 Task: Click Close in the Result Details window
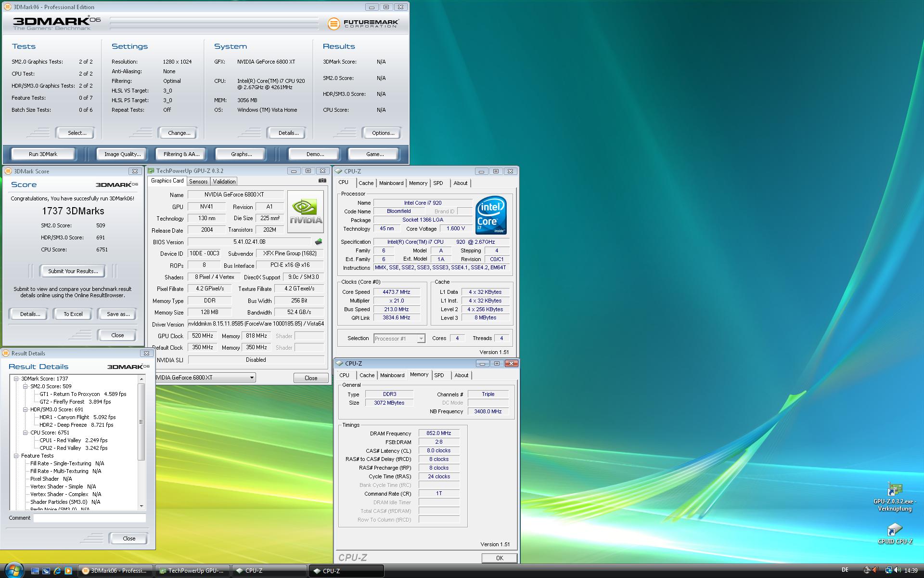pyautogui.click(x=129, y=539)
